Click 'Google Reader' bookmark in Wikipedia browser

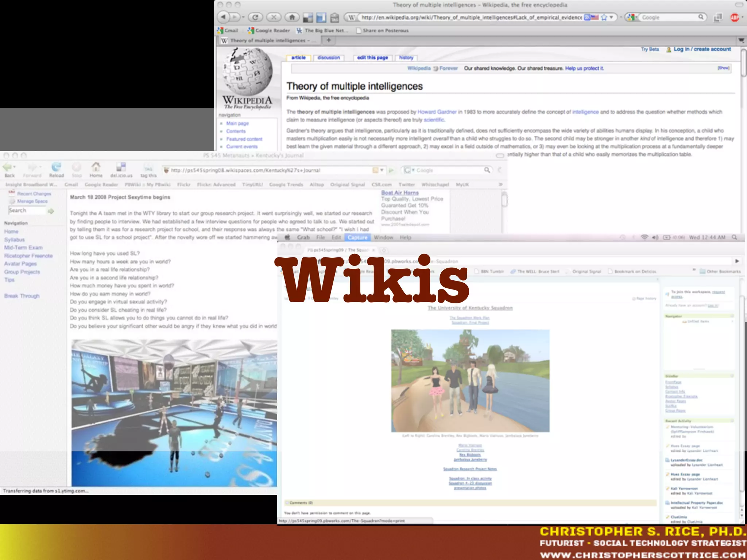tap(269, 30)
